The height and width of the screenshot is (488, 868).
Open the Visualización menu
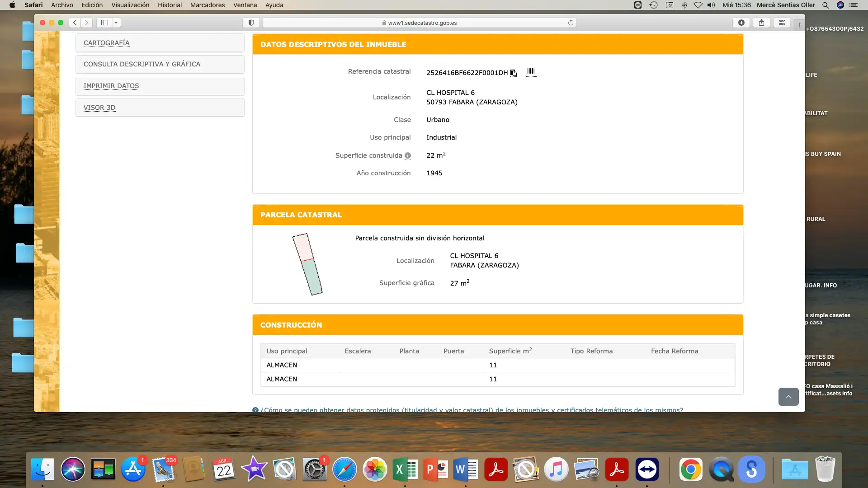point(130,5)
